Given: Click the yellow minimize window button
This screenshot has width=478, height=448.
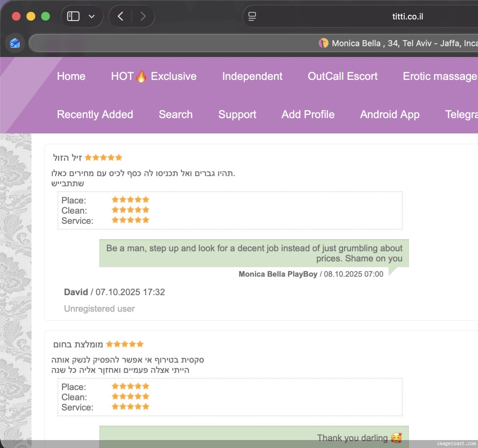Looking at the screenshot, I should click(x=31, y=16).
